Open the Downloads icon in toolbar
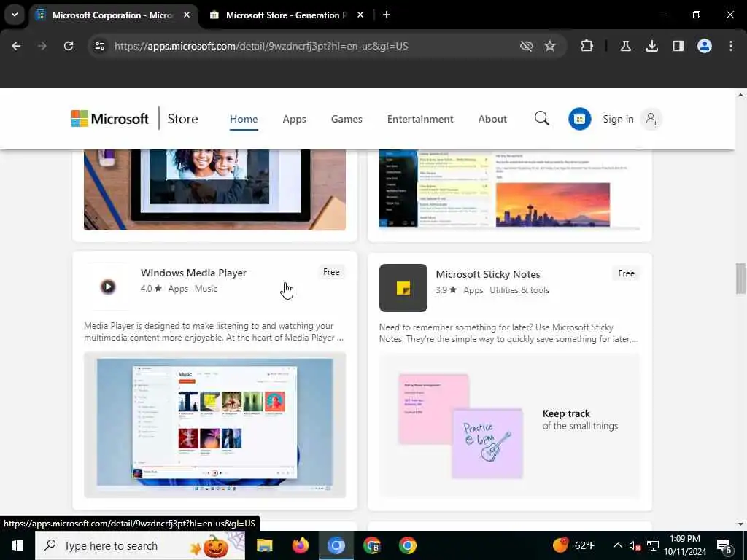Viewport: 747px width, 560px height. coord(651,46)
